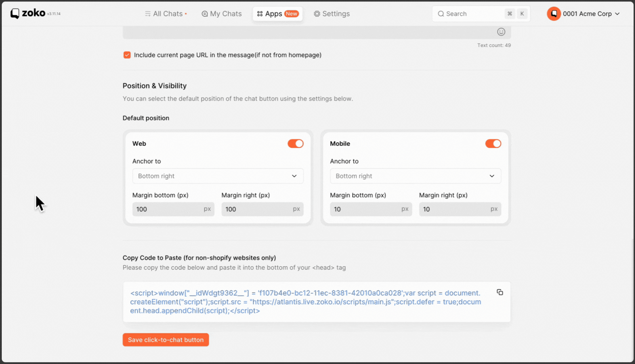Open the All Chats tab
Screen dimensions: 635x364
point(166,14)
